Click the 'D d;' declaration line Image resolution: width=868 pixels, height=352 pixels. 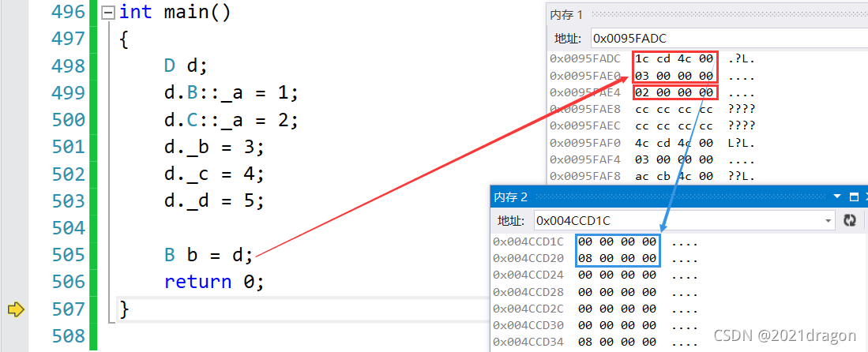click(185, 66)
